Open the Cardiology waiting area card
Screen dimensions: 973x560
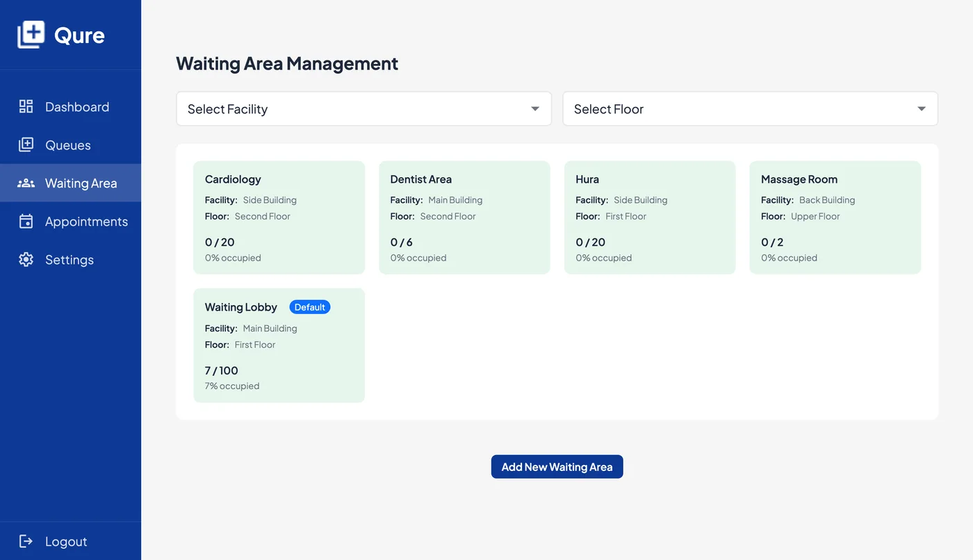tap(279, 217)
